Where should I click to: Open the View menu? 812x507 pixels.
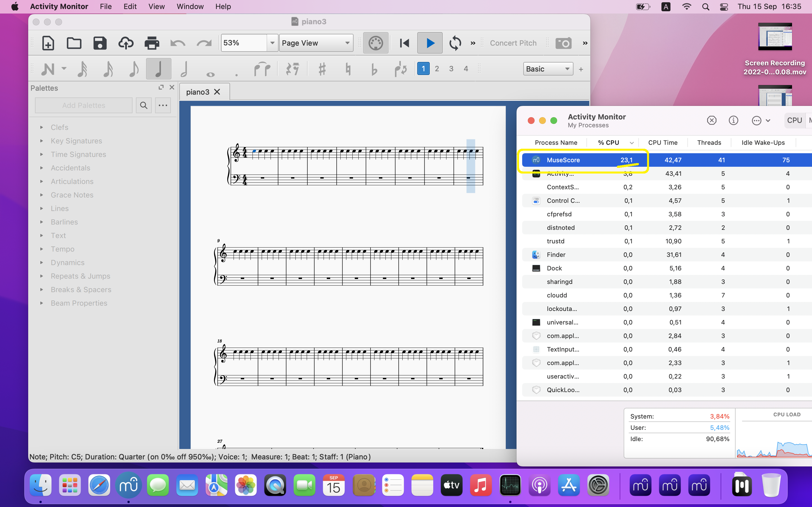click(x=156, y=6)
